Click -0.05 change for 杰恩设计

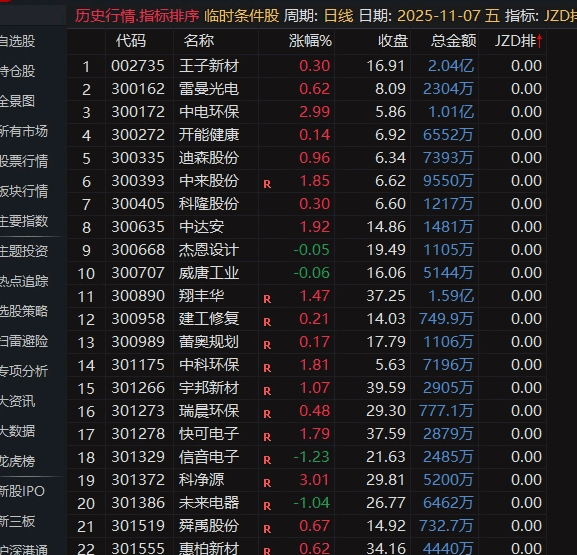pos(311,250)
